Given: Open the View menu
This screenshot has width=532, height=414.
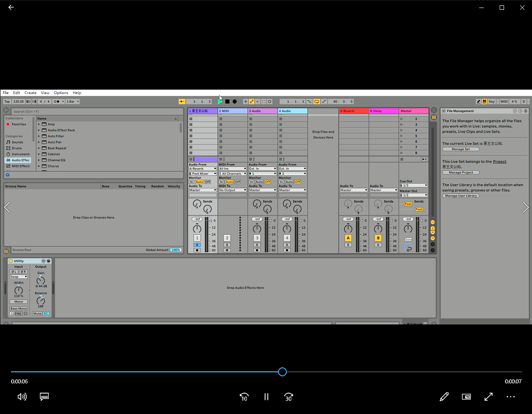Looking at the screenshot, I should [x=45, y=93].
